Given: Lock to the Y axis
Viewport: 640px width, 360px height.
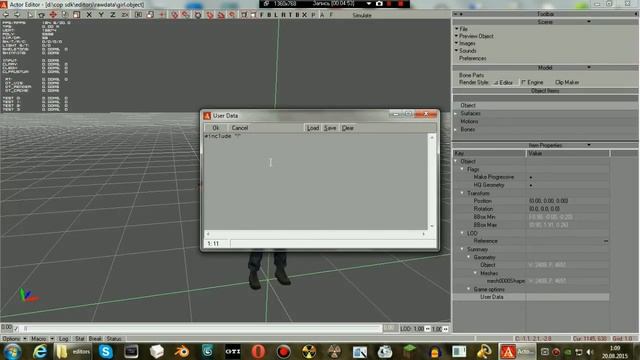Looking at the screenshot, I should click(x=101, y=15).
